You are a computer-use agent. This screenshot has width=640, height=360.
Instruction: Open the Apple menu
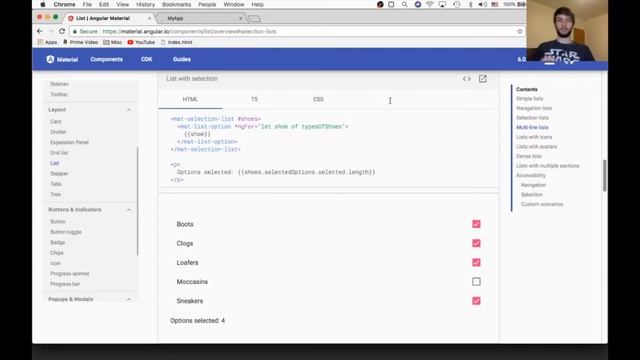tap(43, 4)
